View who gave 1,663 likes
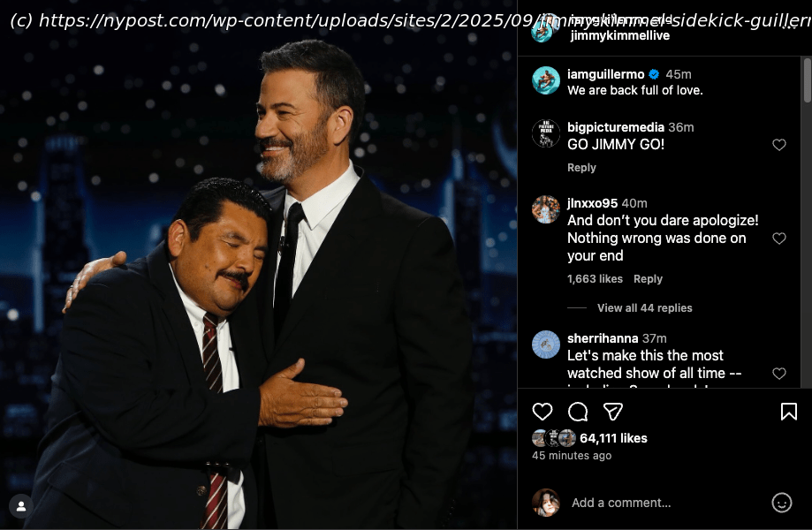The image size is (812, 530). pyautogui.click(x=595, y=279)
